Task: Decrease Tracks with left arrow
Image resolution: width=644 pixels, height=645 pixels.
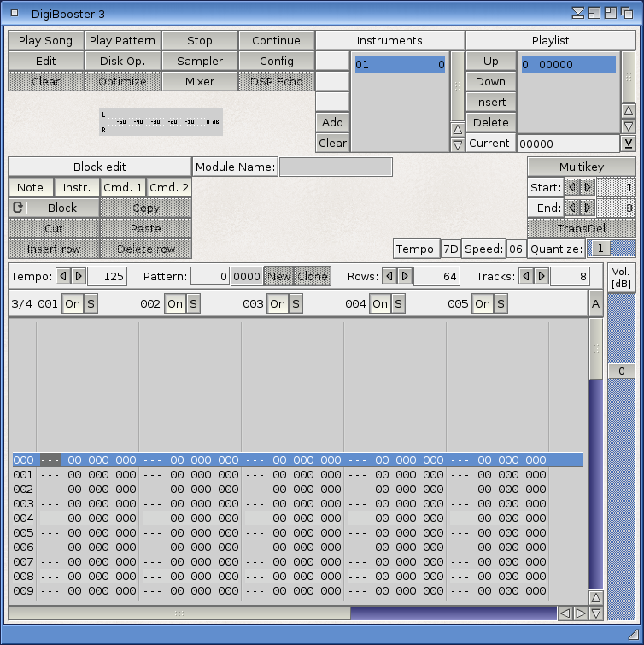Action: [x=526, y=276]
